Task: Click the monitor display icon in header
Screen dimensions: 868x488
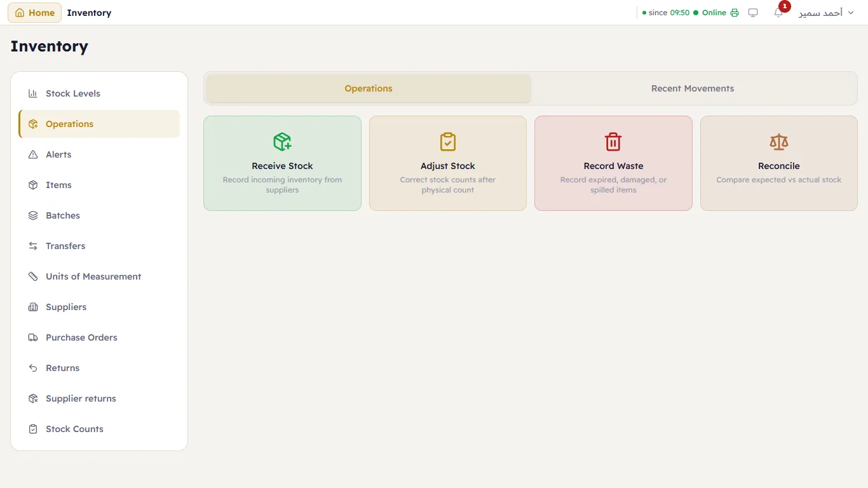Action: click(x=753, y=13)
